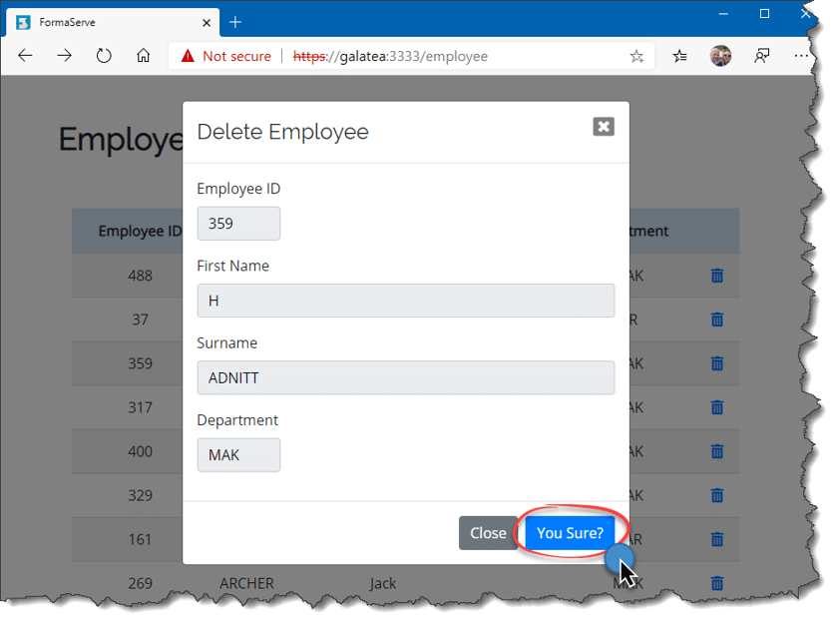Image resolution: width=840 pixels, height=629 pixels.
Task: Open a new tab with plus button
Action: tap(235, 22)
